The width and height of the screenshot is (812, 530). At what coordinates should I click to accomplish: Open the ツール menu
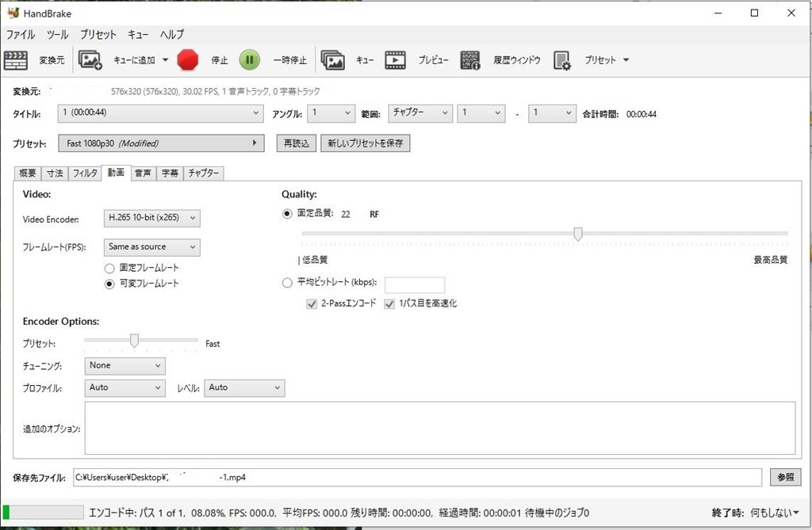[x=57, y=35]
